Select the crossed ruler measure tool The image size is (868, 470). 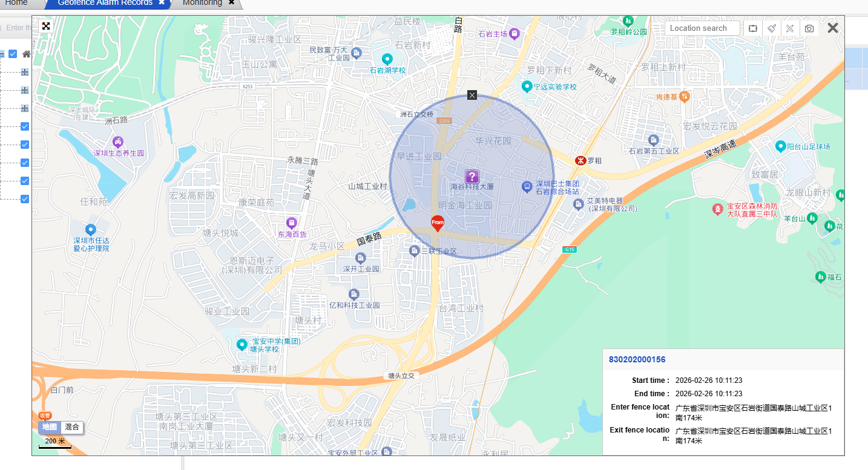click(x=790, y=28)
